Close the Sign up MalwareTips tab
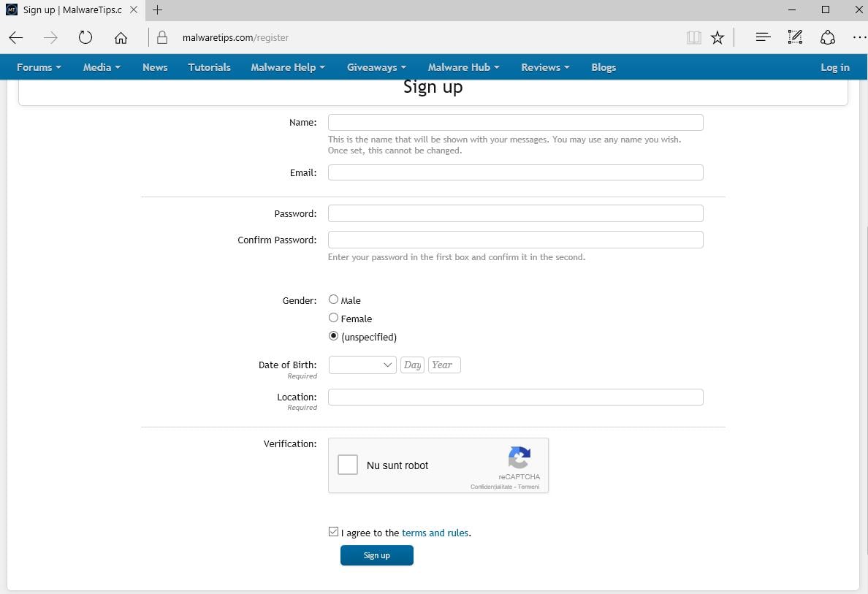The image size is (868, 594). [134, 10]
